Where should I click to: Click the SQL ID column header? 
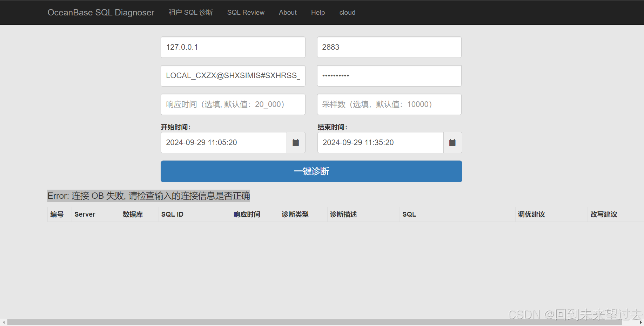[x=172, y=214]
